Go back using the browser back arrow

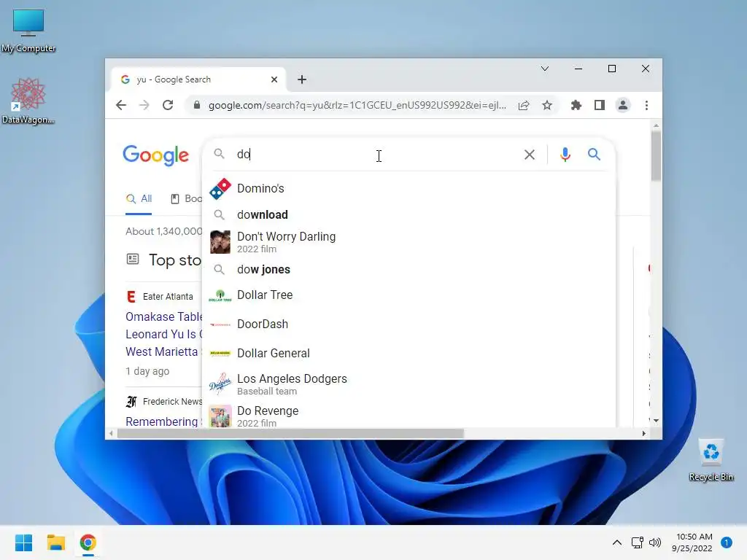pos(121,105)
